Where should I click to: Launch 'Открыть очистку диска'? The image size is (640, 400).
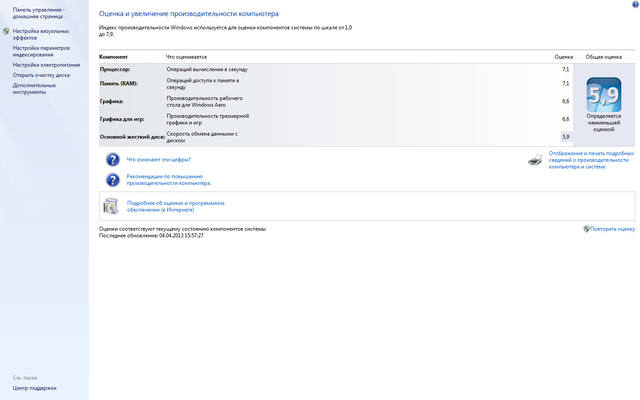[x=42, y=74]
